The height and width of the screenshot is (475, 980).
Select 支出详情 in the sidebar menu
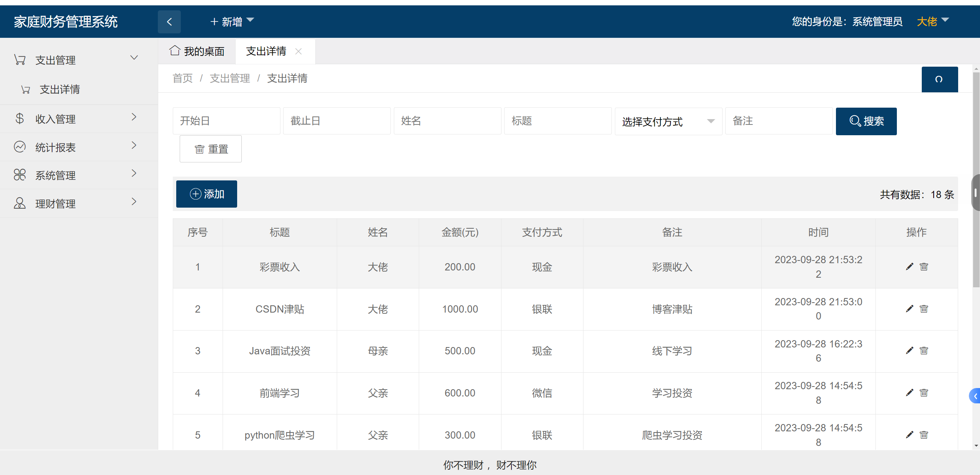point(60,89)
